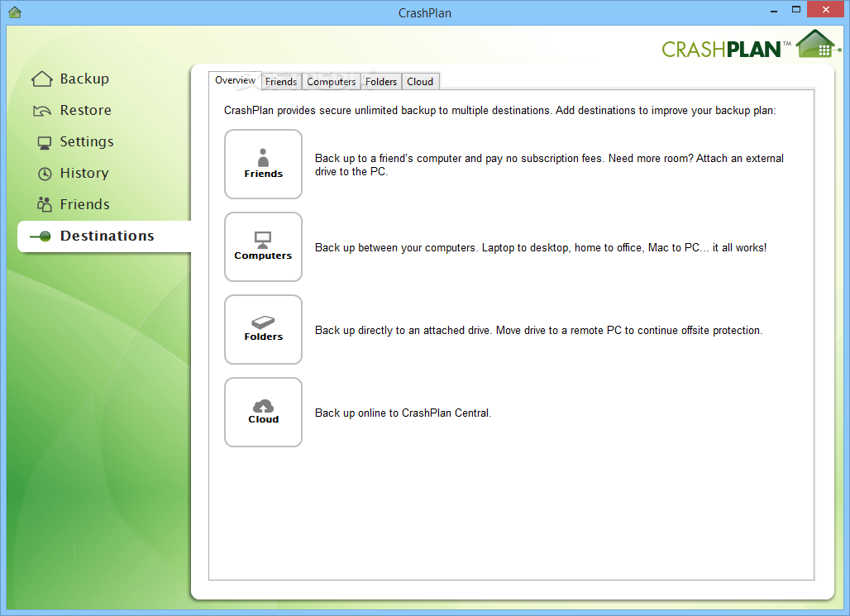Click the CrashPlan house logo top right

[818, 43]
